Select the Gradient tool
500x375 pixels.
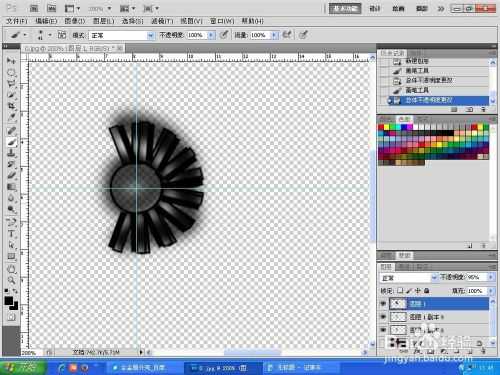[11, 187]
